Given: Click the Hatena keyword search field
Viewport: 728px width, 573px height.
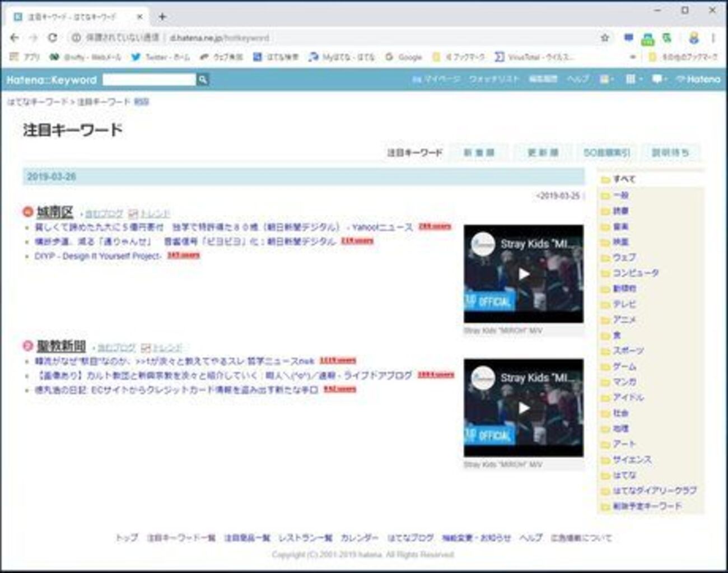Looking at the screenshot, I should tap(149, 80).
